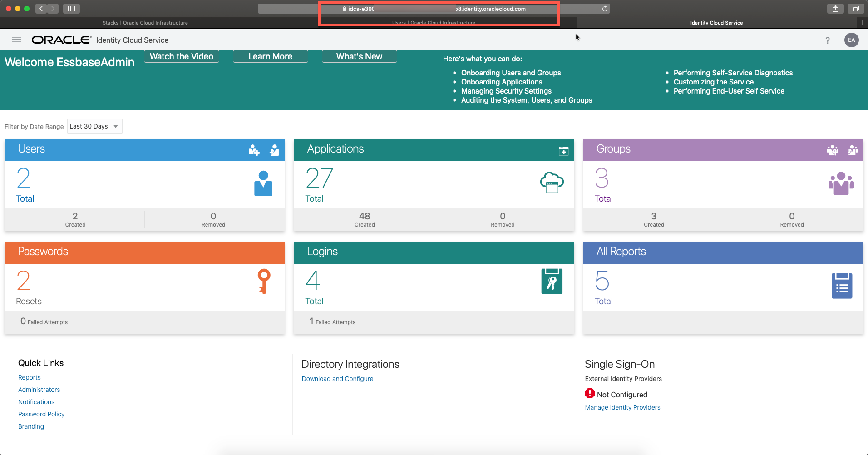The width and height of the screenshot is (868, 455).
Task: Click the add group icon in Groups header
Action: point(832,150)
